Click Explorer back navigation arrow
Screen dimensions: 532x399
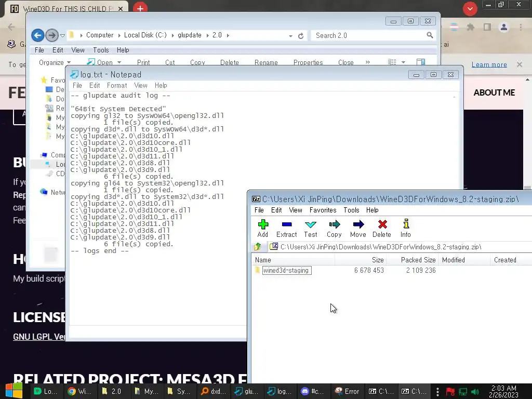[x=38, y=35]
